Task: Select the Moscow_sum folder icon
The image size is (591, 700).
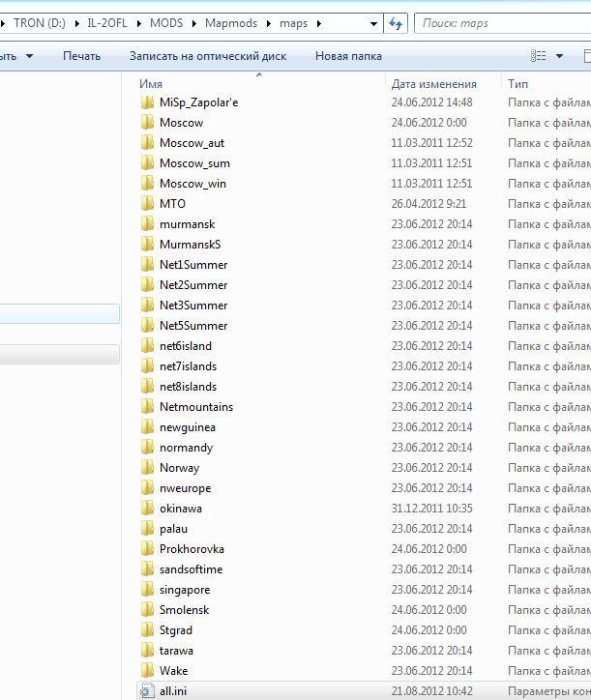Action: 147,163
